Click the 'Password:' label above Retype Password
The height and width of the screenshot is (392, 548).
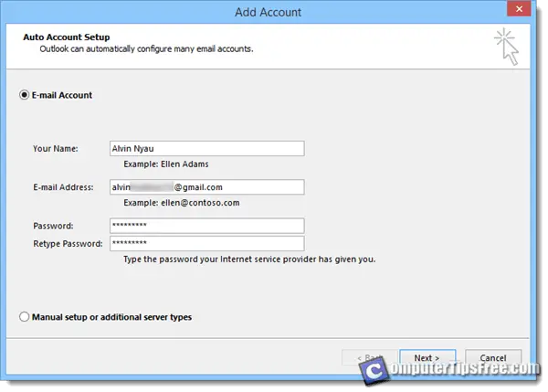click(x=54, y=226)
